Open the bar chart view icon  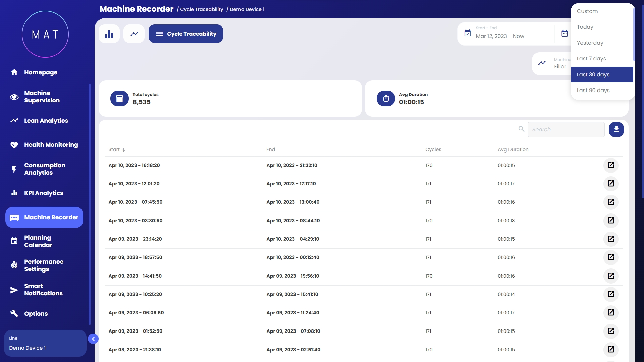tap(109, 34)
